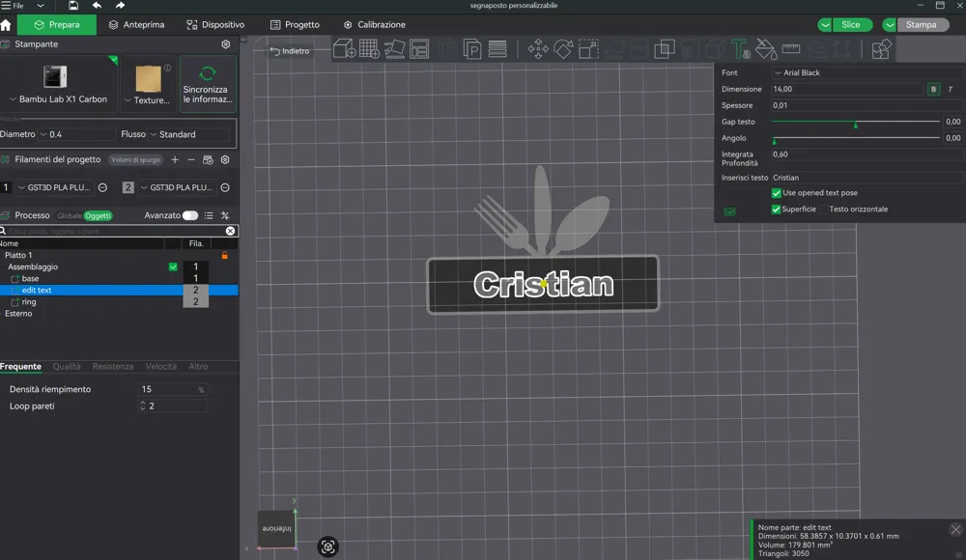Clear the object search box
The width and height of the screenshot is (966, 560).
230,231
